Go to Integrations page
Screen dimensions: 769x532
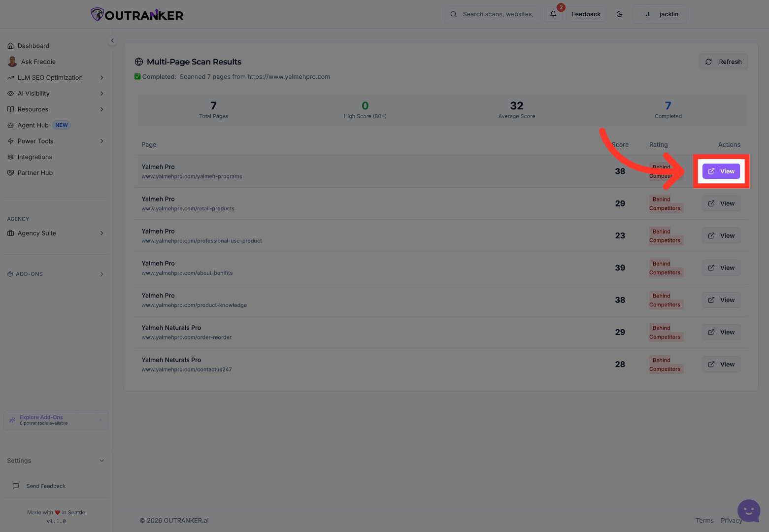coord(34,157)
